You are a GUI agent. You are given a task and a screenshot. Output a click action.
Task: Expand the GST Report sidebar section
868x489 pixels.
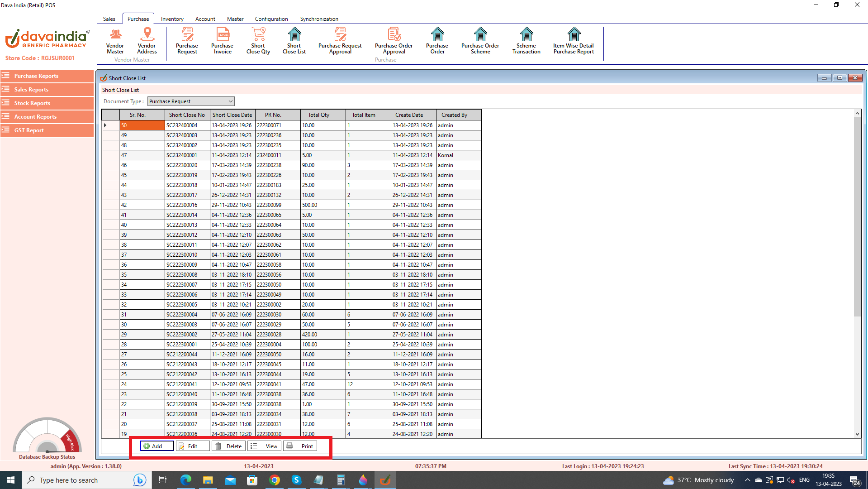[x=47, y=130]
